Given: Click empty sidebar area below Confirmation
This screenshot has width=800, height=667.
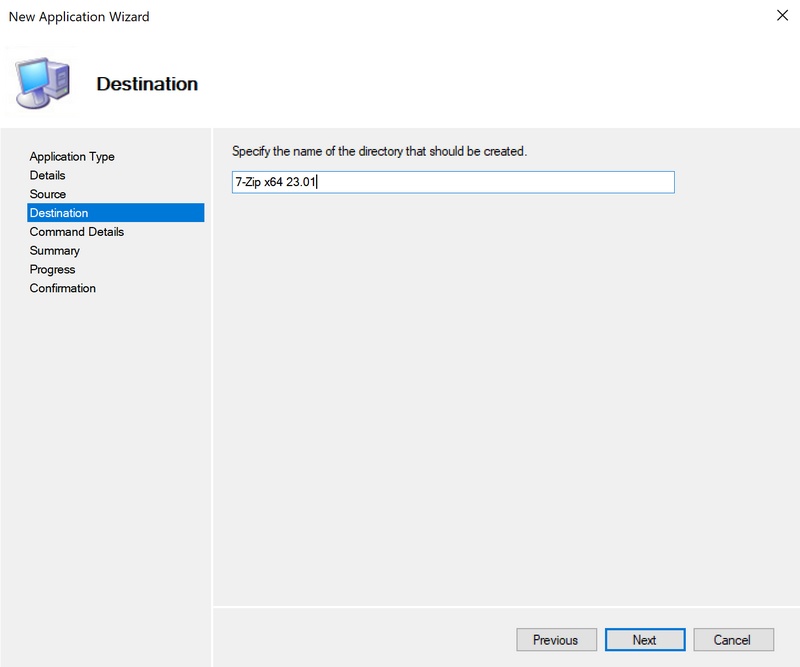Looking at the screenshot, I should tap(106, 450).
